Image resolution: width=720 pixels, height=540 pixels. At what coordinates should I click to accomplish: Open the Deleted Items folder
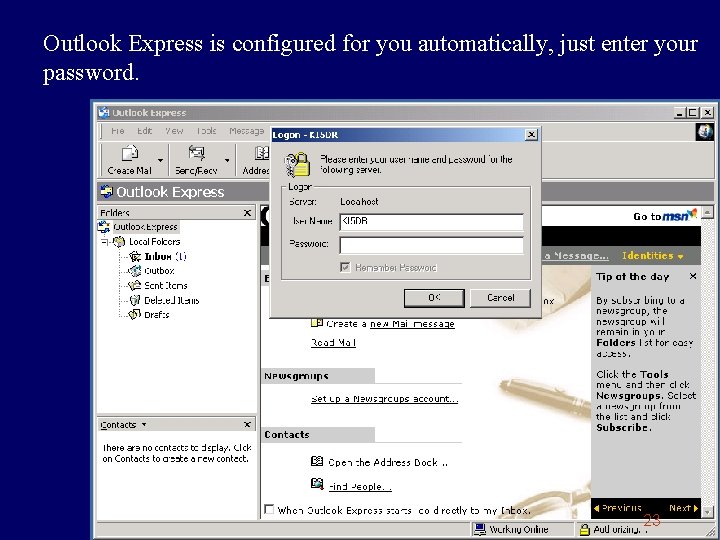point(171,300)
